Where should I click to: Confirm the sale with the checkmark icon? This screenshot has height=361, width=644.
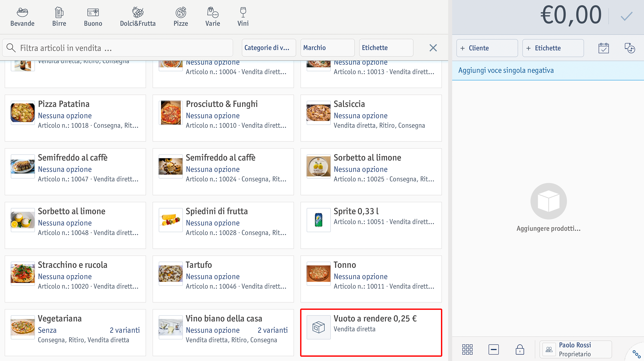tap(627, 16)
